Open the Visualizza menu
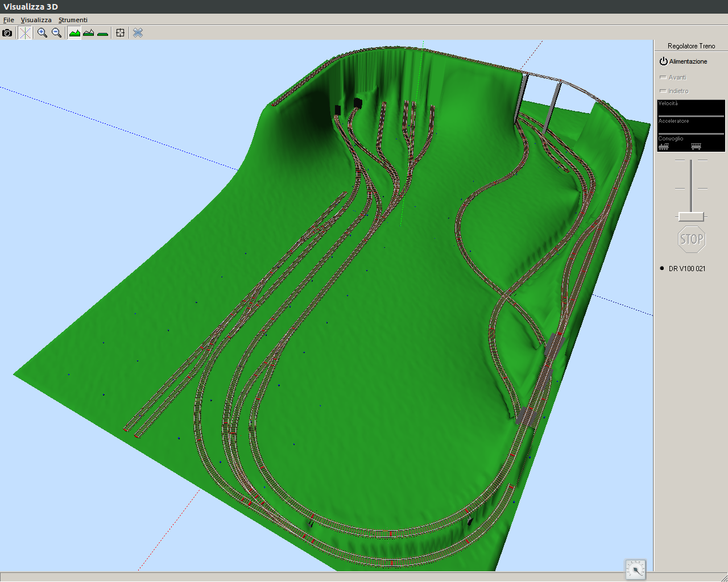Image resolution: width=728 pixels, height=582 pixels. point(36,20)
